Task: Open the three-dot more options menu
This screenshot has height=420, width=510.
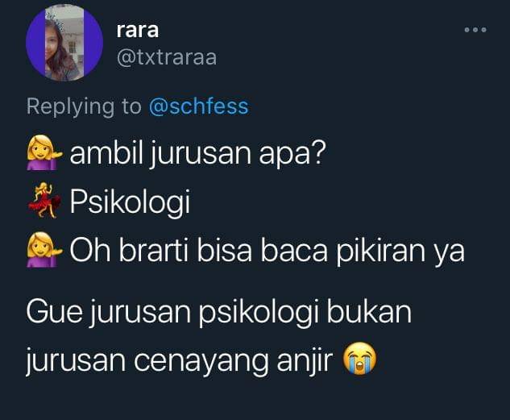Action: pyautogui.click(x=475, y=30)
